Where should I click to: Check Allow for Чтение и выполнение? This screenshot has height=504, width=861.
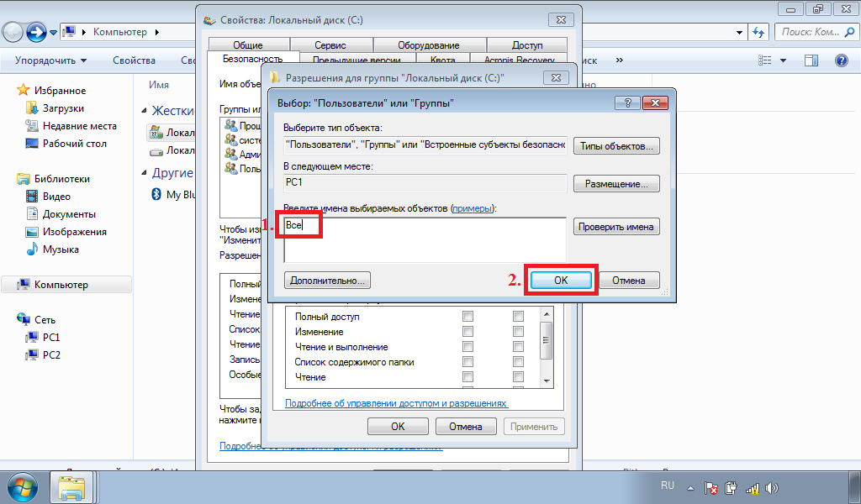468,347
